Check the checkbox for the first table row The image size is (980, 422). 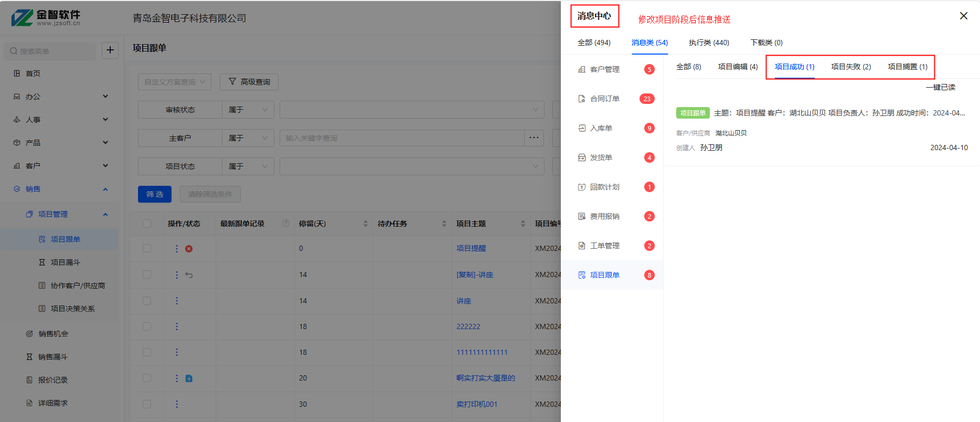coord(147,249)
